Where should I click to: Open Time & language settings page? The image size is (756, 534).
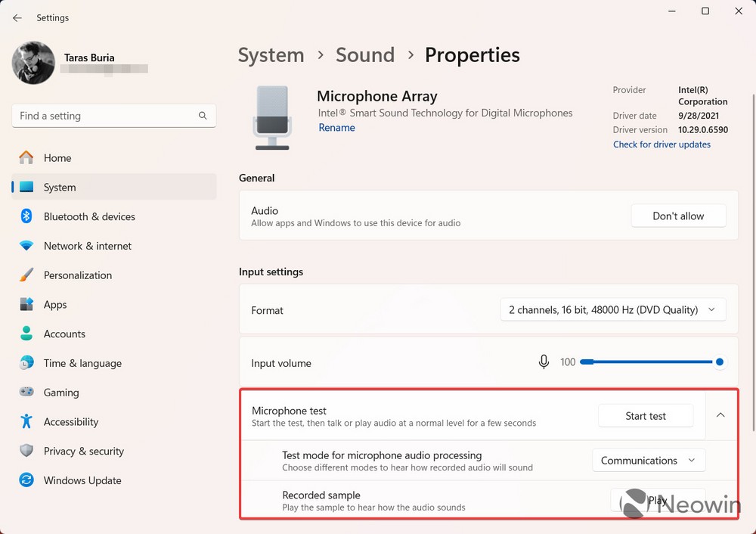pos(82,363)
